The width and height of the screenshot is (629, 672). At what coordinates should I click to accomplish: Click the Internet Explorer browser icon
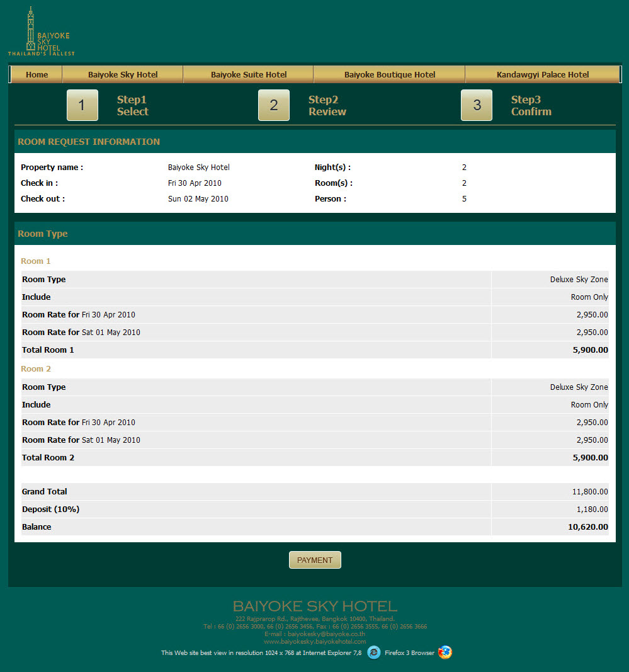374,652
